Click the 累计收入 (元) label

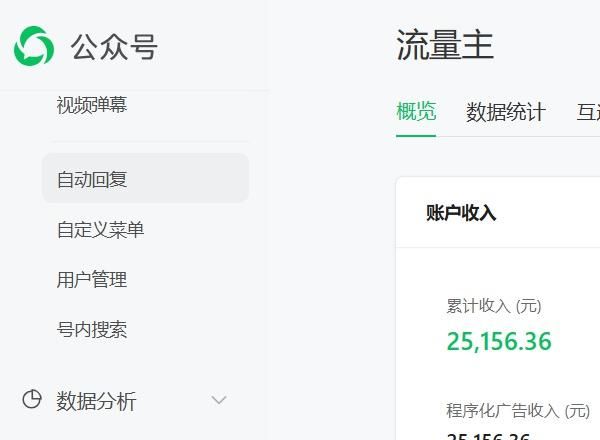493,306
